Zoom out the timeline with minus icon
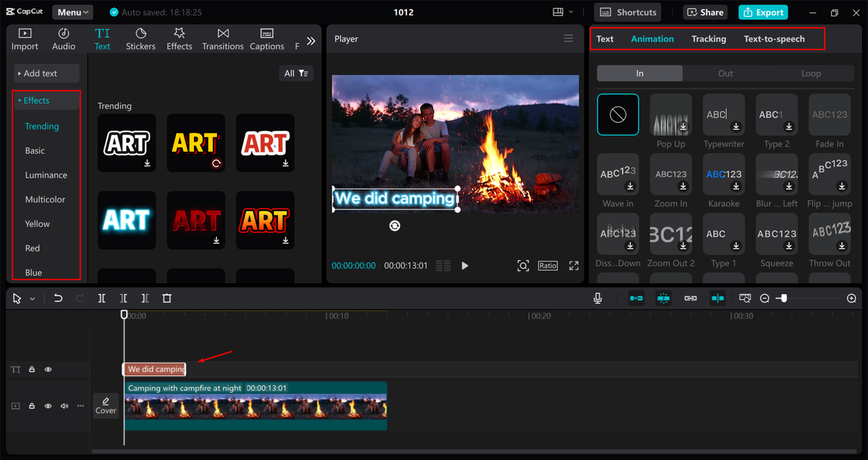Viewport: 868px width, 460px height. tap(764, 298)
